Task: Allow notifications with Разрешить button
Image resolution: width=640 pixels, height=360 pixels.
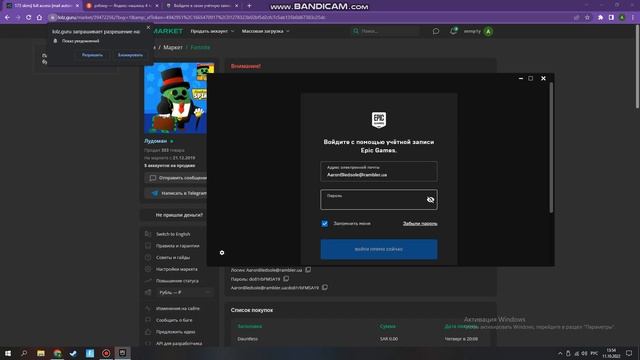Action: [92, 55]
